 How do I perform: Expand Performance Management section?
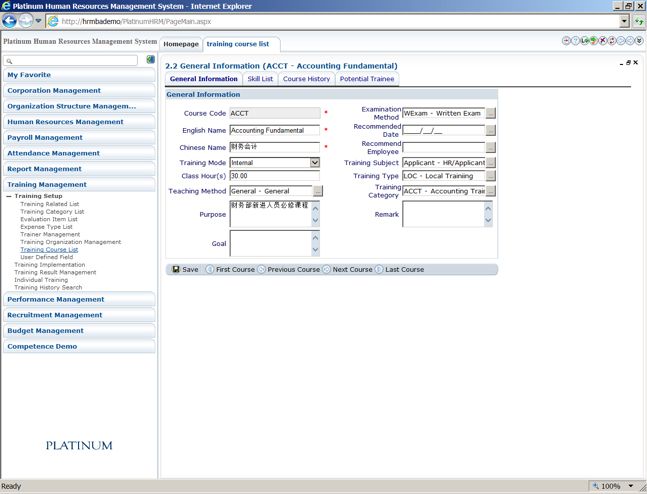[x=79, y=299]
